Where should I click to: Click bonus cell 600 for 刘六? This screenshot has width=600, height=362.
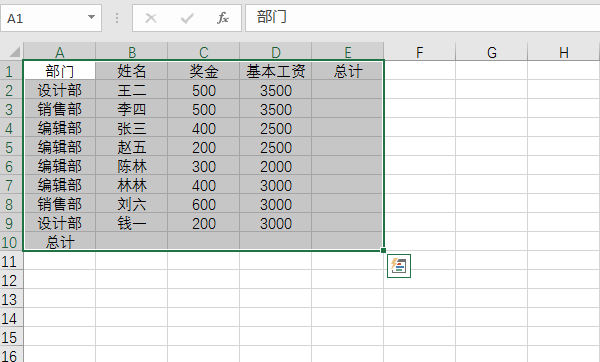[203, 204]
